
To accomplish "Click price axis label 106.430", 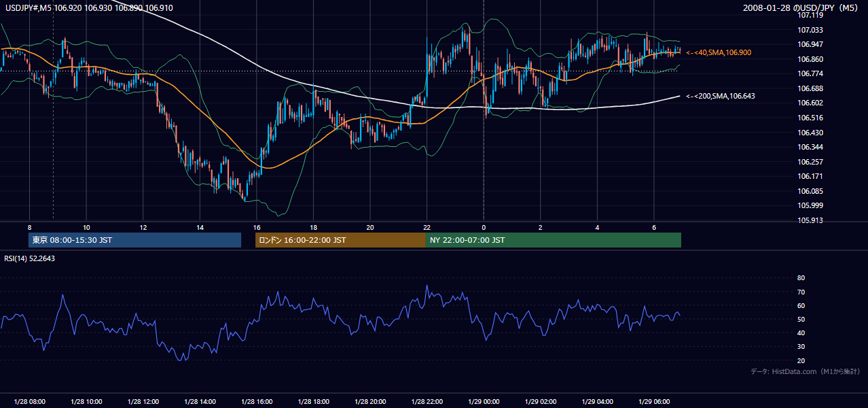I will pos(810,133).
